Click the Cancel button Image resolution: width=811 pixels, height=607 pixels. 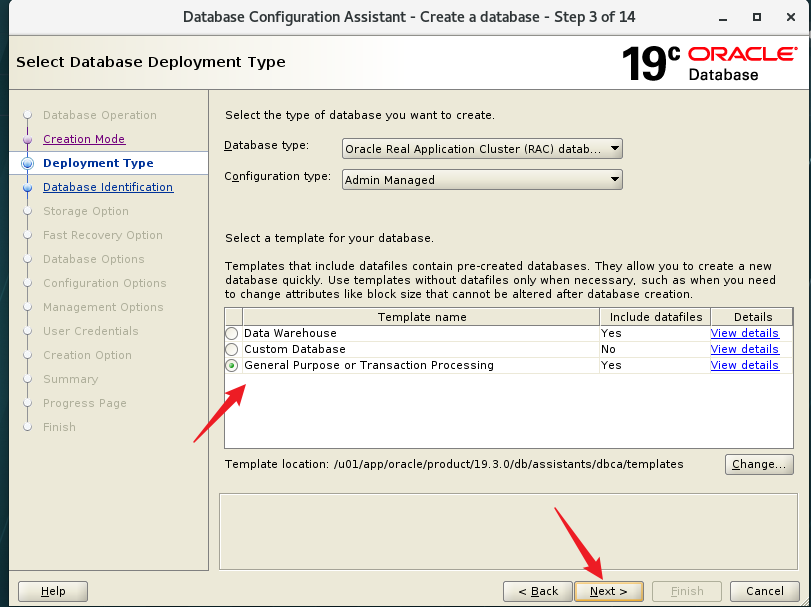tap(764, 591)
